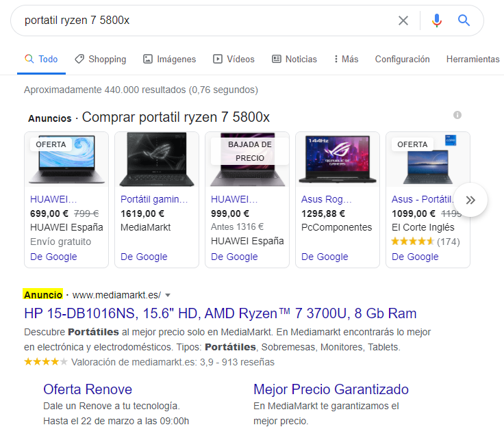Go to the Noticias tab
The height and width of the screenshot is (440, 504).
tap(294, 60)
